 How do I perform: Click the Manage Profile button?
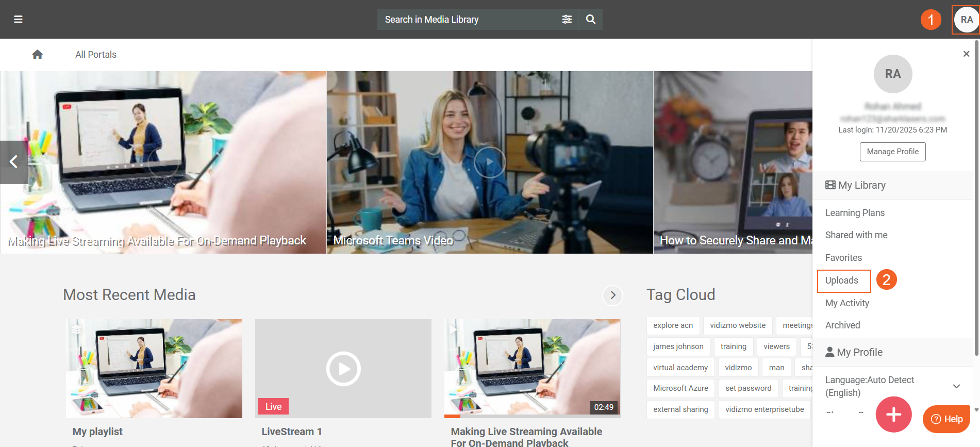[x=892, y=152]
